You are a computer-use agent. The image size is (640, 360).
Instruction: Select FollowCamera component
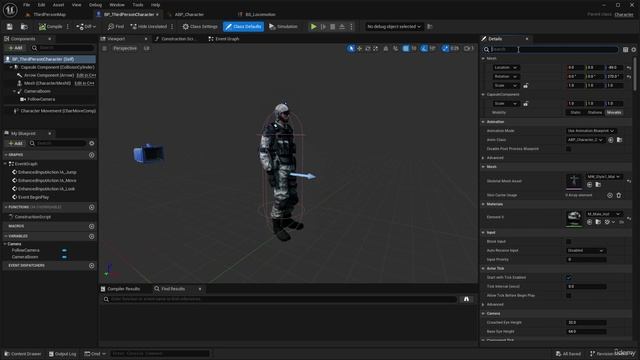[41, 99]
